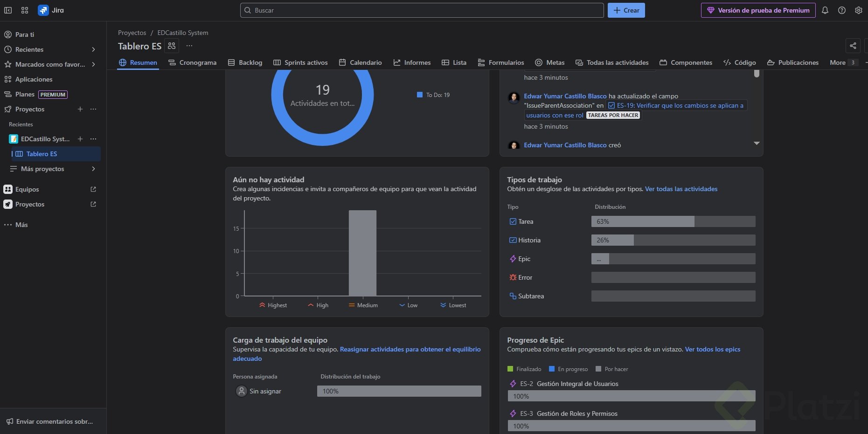Click the Buscar search field
Image resolution: width=868 pixels, height=434 pixels.
pos(422,10)
